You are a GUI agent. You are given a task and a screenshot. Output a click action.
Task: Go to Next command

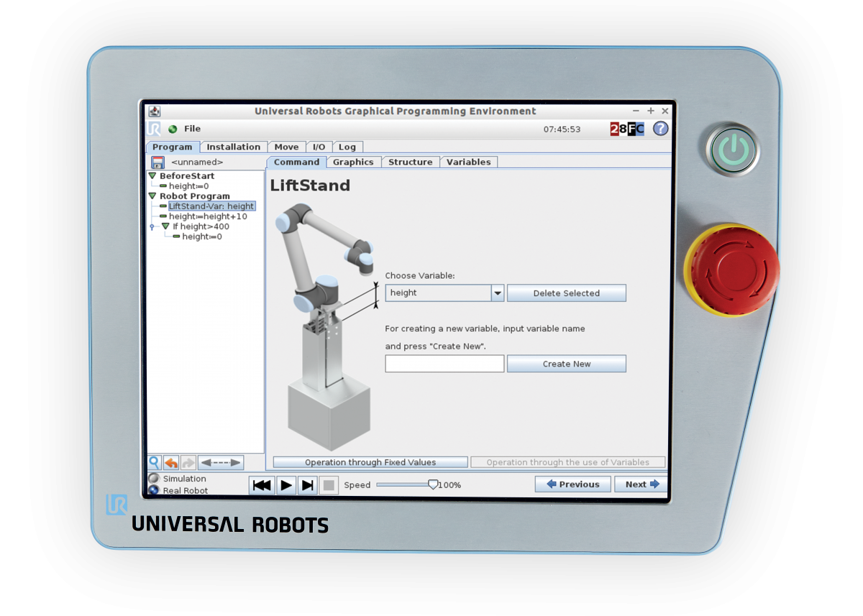(x=641, y=484)
